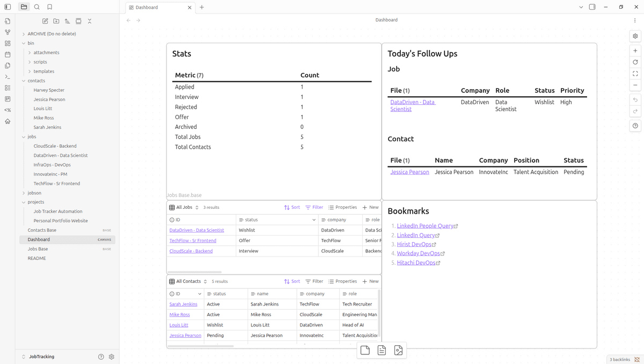Expand the ARCHIVE (Do no delete) folder
This screenshot has height=364, width=644.
pos(24,34)
